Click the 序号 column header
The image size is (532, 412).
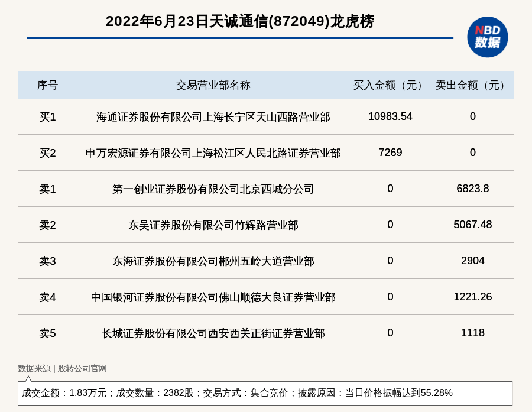(x=47, y=85)
